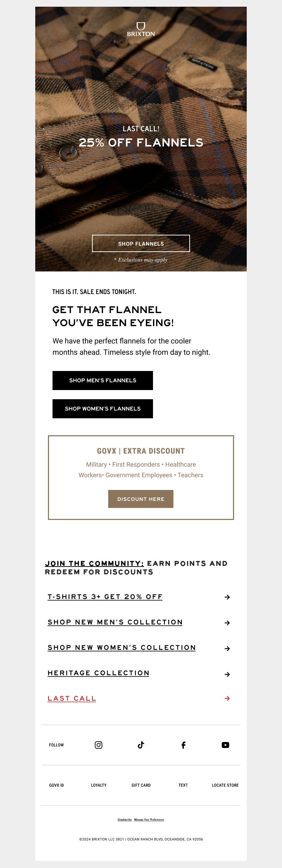Open Join the Community link

point(94,563)
